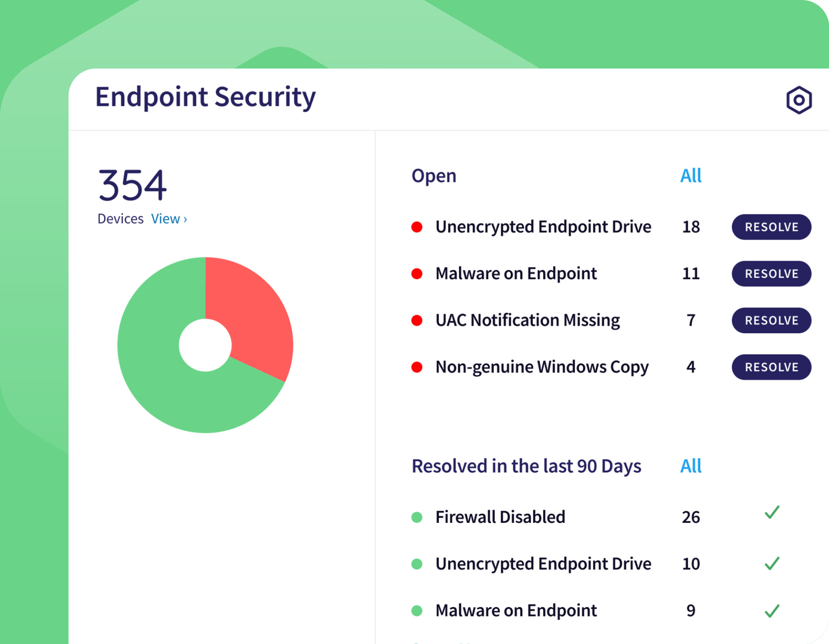Show All resolved issues
The width and height of the screenshot is (829, 644).
pos(690,466)
